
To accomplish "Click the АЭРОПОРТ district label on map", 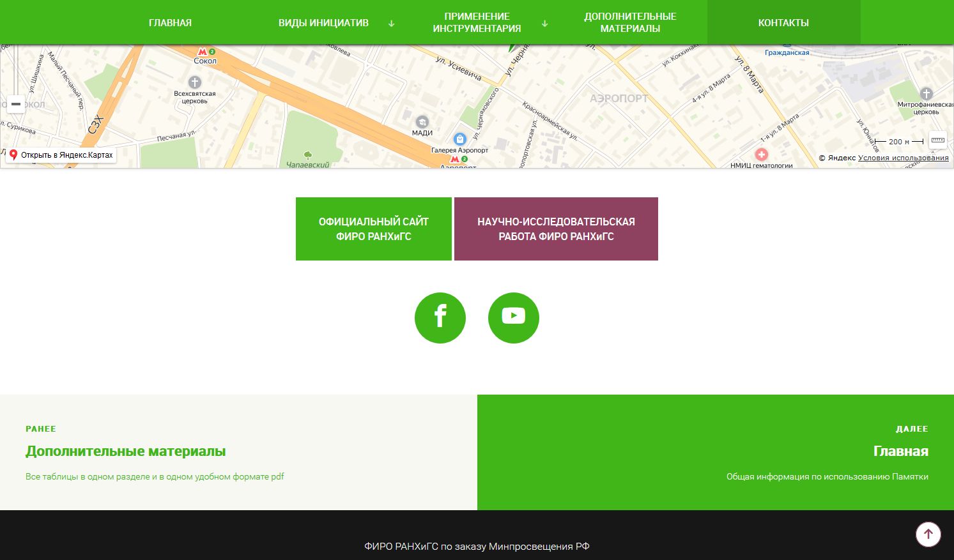I will [619, 98].
